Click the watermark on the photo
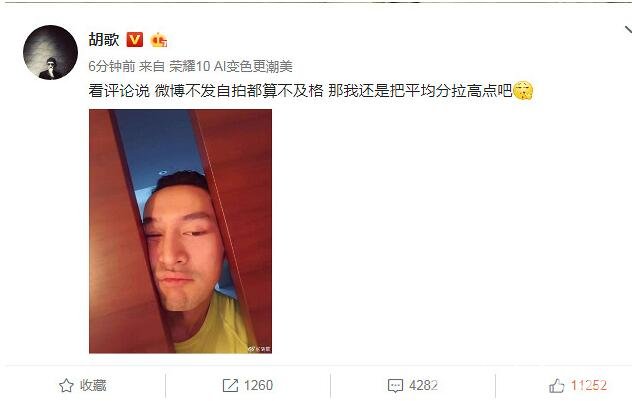This screenshot has width=632, height=401. pyautogui.click(x=259, y=349)
